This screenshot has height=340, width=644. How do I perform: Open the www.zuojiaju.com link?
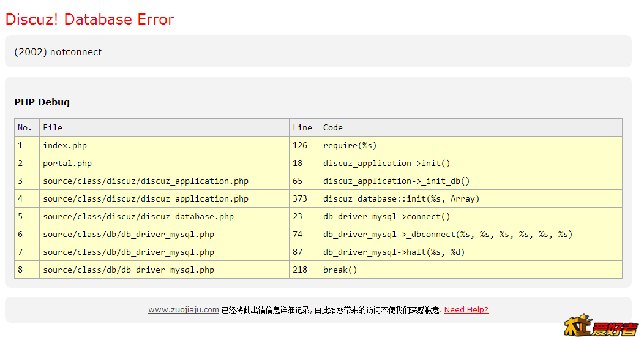click(x=183, y=310)
